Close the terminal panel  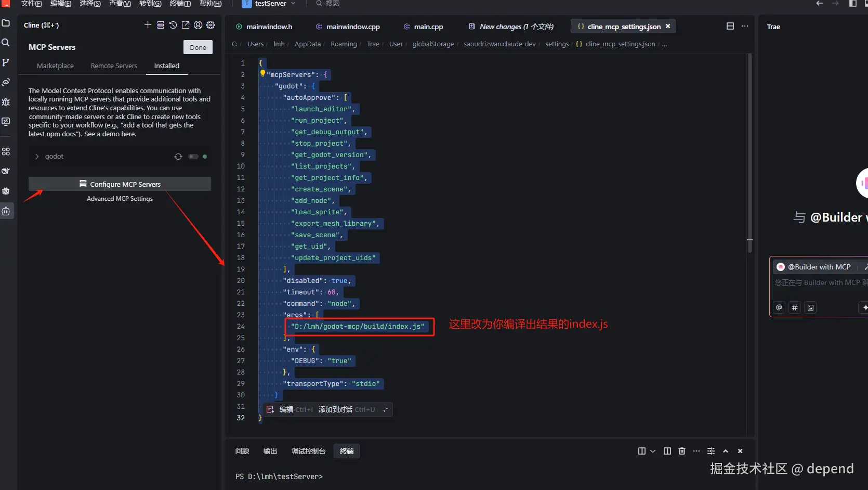[740, 451]
